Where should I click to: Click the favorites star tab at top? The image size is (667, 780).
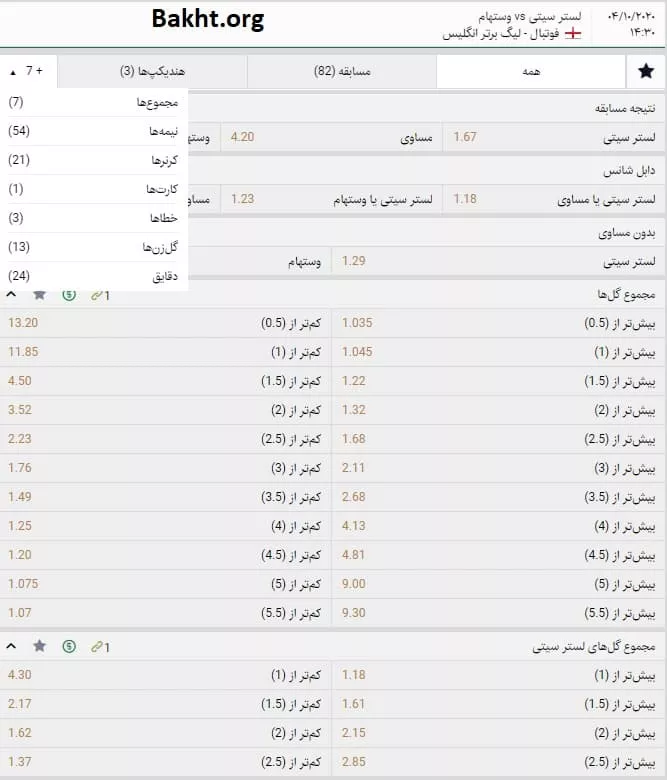(645, 71)
